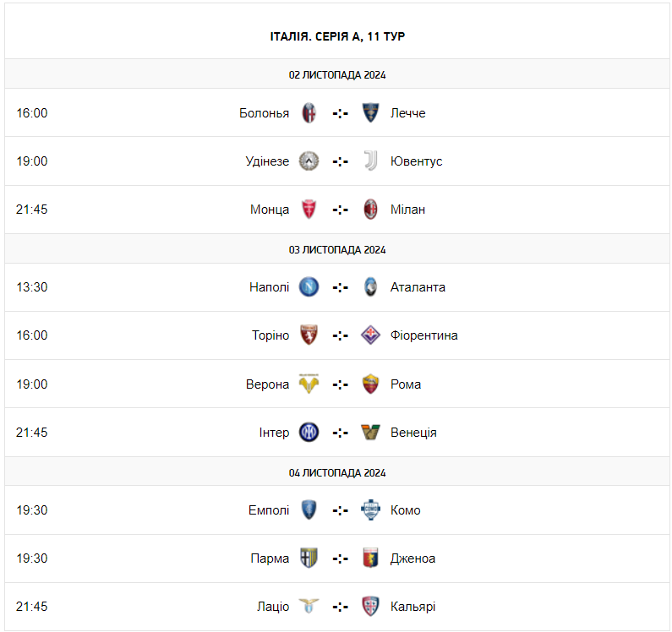Click the Venezia club crest
Viewport: 672px width, 632px height.
(370, 433)
